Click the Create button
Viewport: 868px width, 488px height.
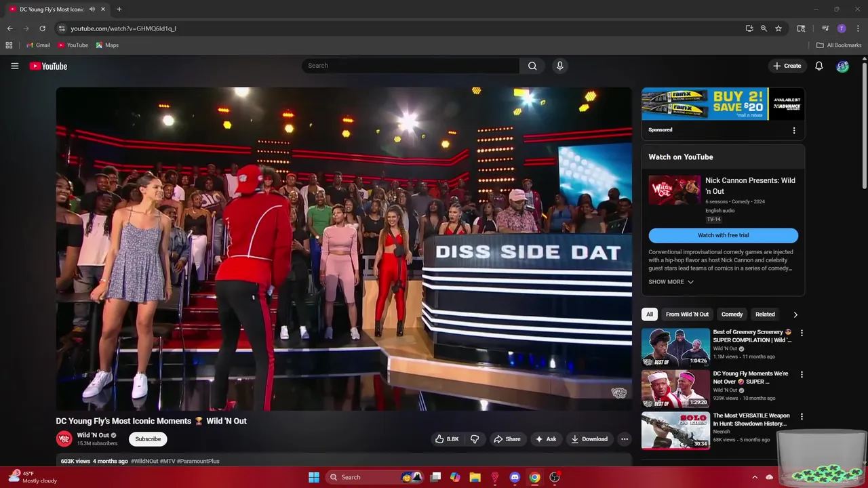tap(787, 66)
